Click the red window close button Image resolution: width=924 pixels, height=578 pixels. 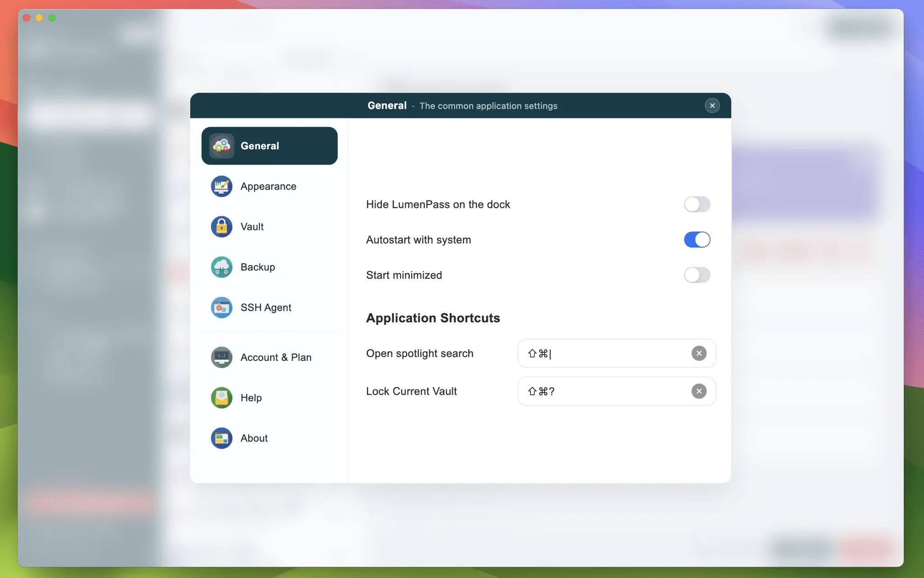point(26,18)
